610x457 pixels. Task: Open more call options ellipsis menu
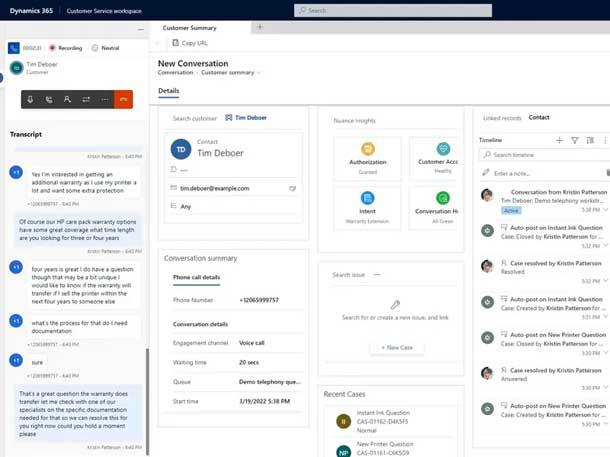point(104,100)
